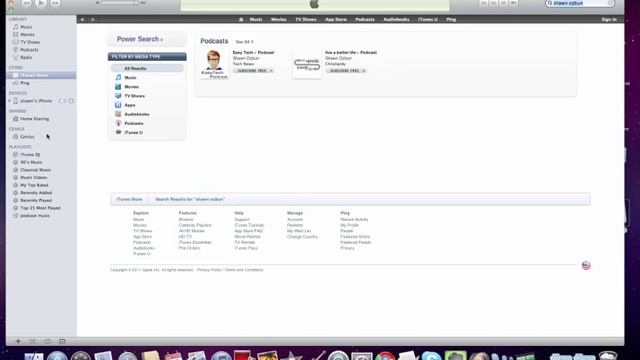Viewport: 640px width, 360px height.
Task: Open Ping in the sidebar
Action: tap(24, 83)
